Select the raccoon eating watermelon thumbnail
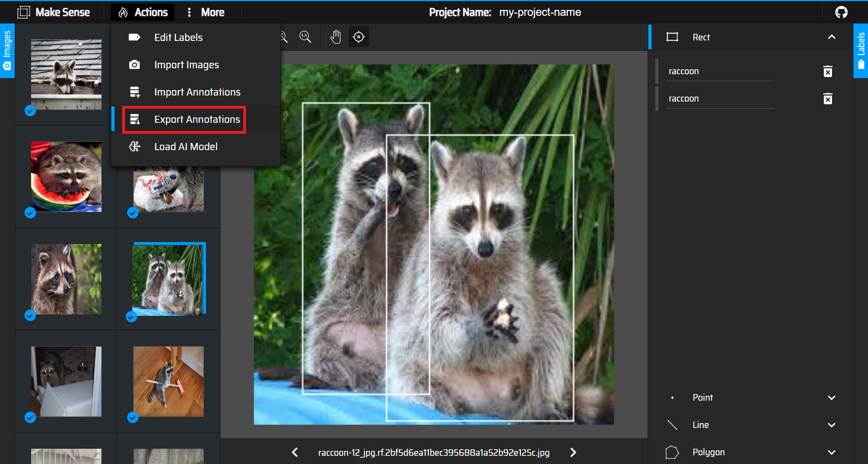Image resolution: width=868 pixels, height=464 pixels. click(x=66, y=176)
